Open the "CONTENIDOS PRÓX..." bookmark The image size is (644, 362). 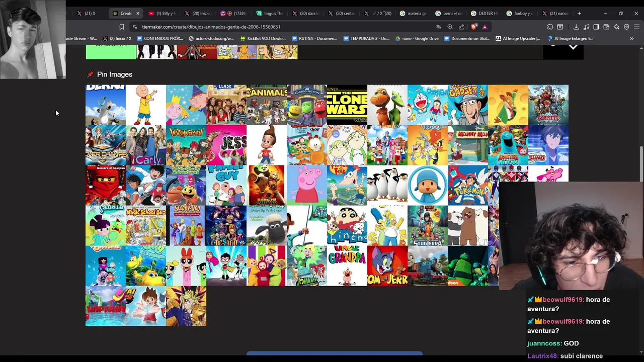[159, 38]
